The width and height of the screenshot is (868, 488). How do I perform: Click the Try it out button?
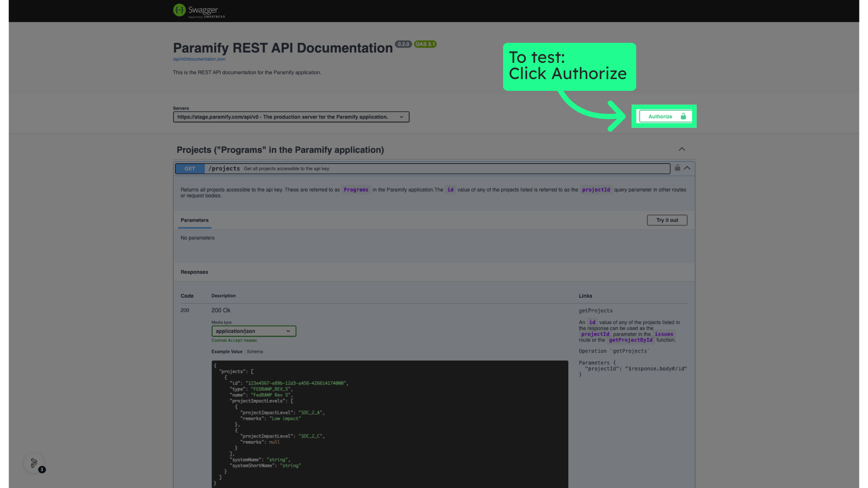pos(667,220)
